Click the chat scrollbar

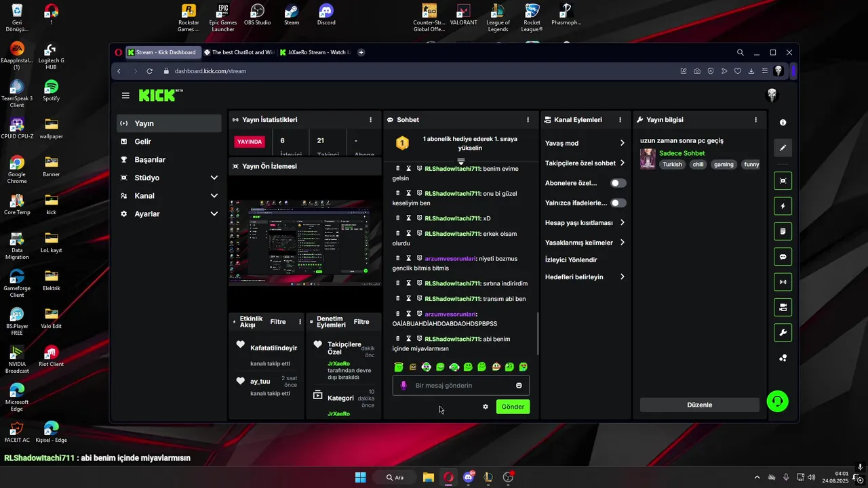(x=538, y=333)
